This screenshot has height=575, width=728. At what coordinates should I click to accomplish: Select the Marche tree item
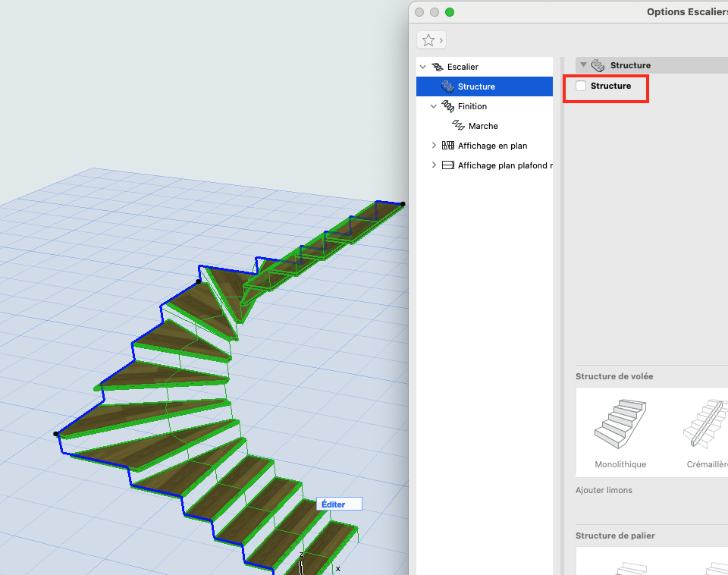[x=483, y=126]
